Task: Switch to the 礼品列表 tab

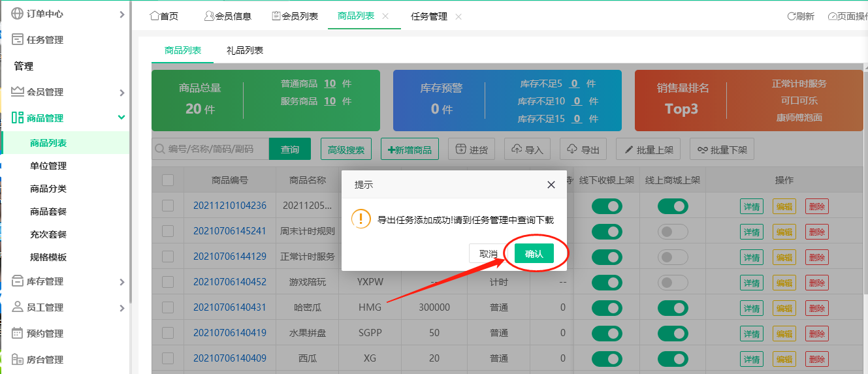Action: click(x=245, y=50)
